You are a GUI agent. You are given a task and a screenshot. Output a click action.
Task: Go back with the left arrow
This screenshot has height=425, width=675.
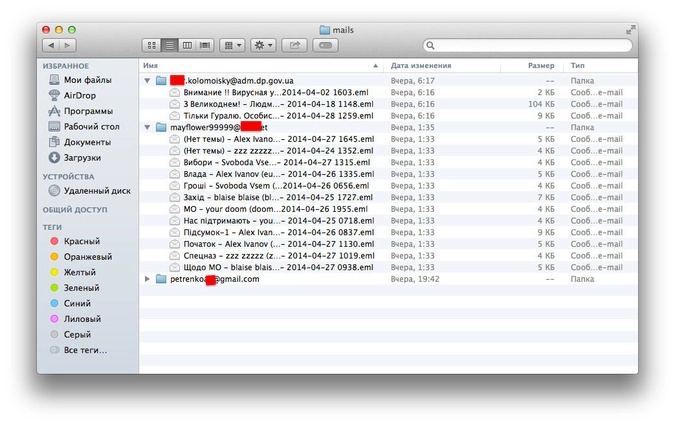[x=50, y=46]
